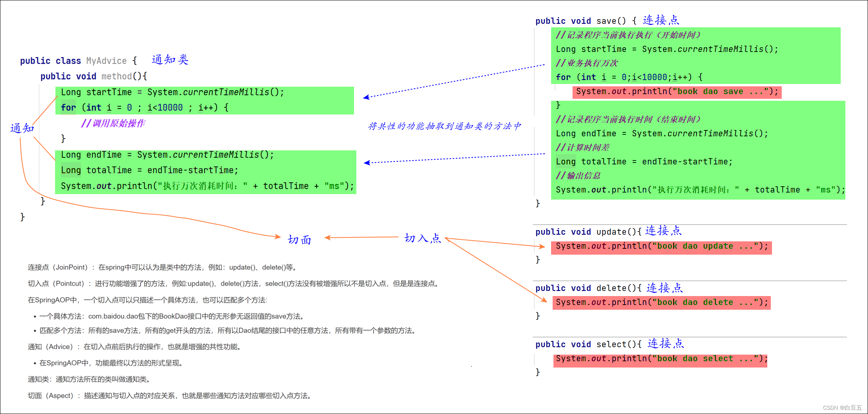
Task: Click the 'book dao delete ...' println
Action: coord(662,303)
